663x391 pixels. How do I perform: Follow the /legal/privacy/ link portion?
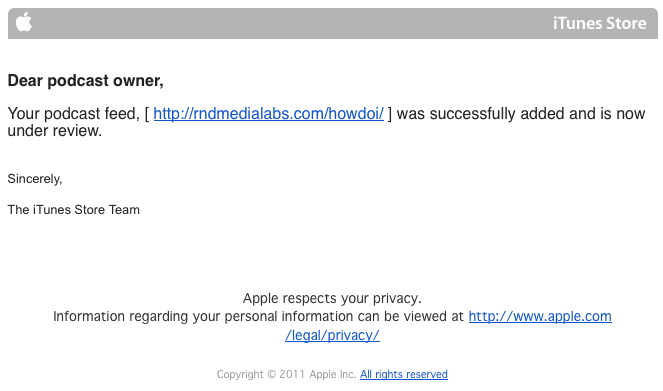click(332, 335)
